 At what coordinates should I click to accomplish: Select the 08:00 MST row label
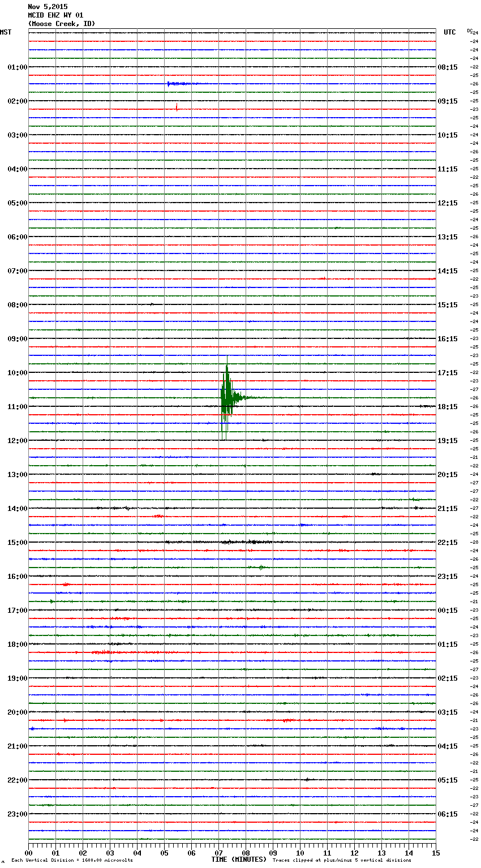pyautogui.click(x=18, y=304)
